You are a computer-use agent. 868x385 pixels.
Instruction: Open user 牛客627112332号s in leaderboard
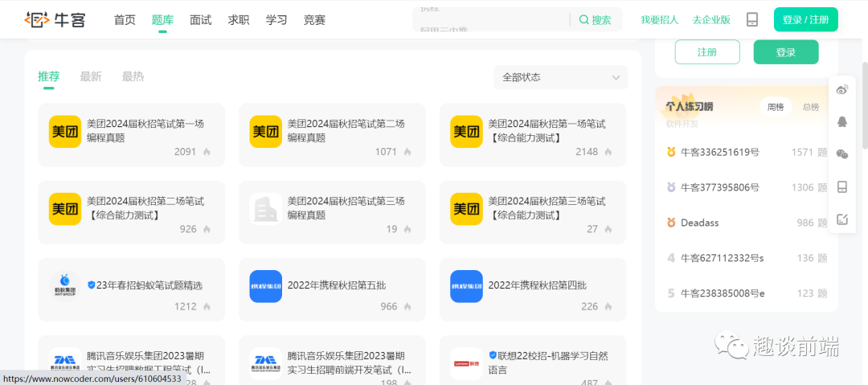tap(723, 258)
